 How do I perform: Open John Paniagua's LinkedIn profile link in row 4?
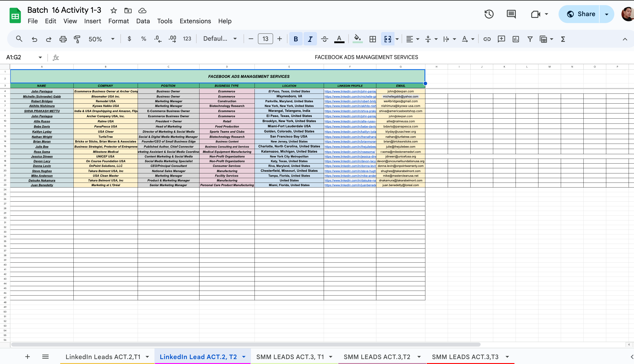350,92
